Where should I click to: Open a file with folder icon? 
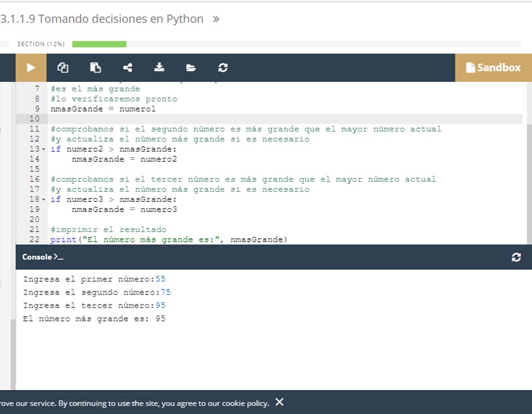pos(191,68)
